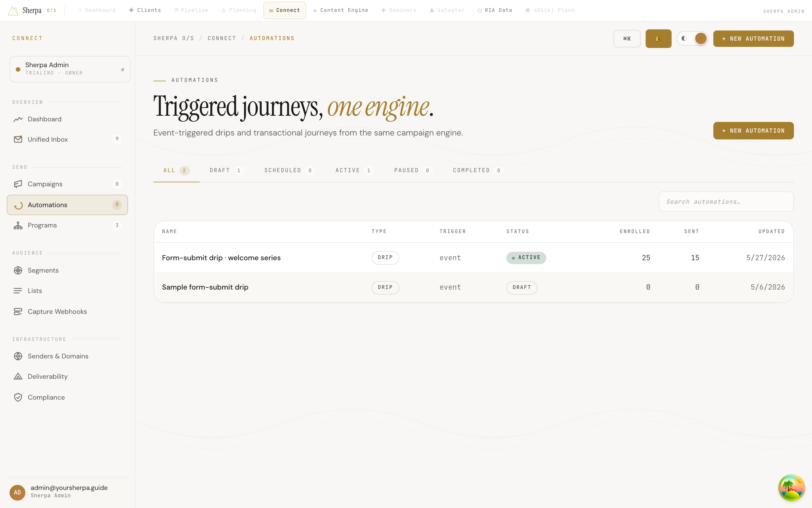Screen dimensions: 812x508
Task: Open the ⌘K command palette button
Action: coord(627,39)
